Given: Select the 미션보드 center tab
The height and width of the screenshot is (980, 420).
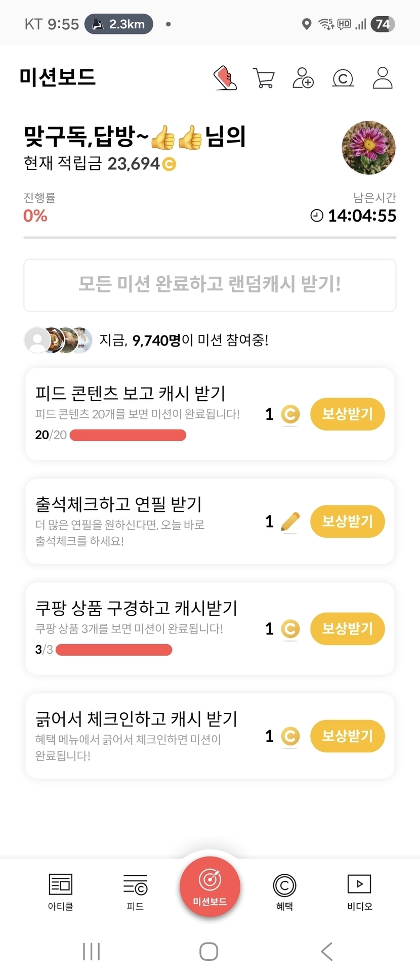Looking at the screenshot, I should [210, 886].
